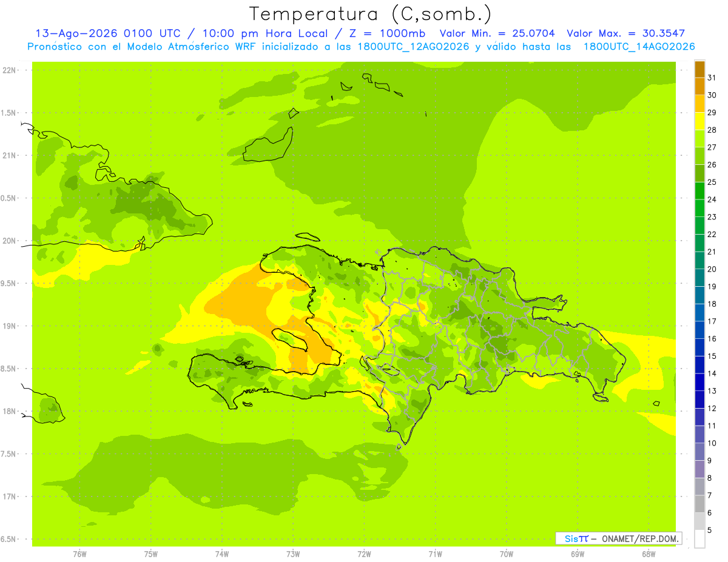Click the '22N' latitude label

10,70
